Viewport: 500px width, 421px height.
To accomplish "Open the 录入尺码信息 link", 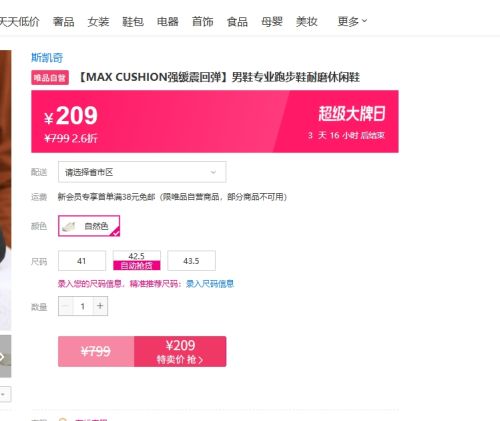I will [x=210, y=284].
